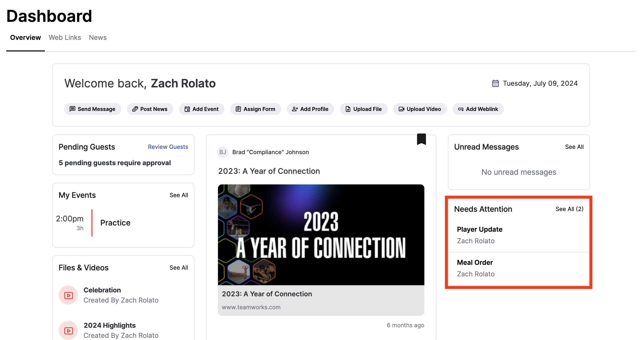The width and height of the screenshot is (644, 340).
Task: Open the 2023 Year of Connection thumbnail
Action: pos(321,235)
